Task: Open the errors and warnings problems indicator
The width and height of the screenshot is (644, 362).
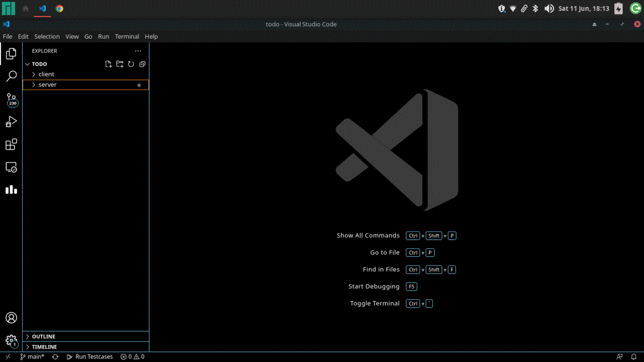Action: click(133, 357)
